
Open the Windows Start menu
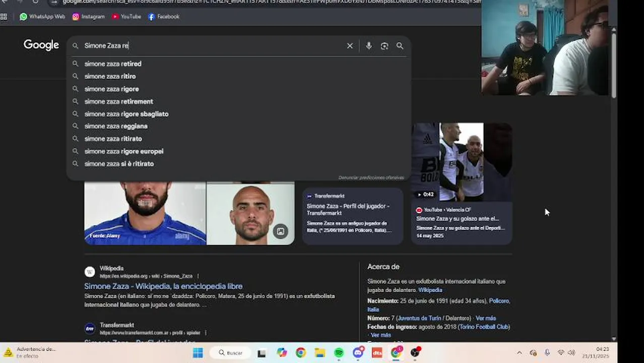point(198,353)
